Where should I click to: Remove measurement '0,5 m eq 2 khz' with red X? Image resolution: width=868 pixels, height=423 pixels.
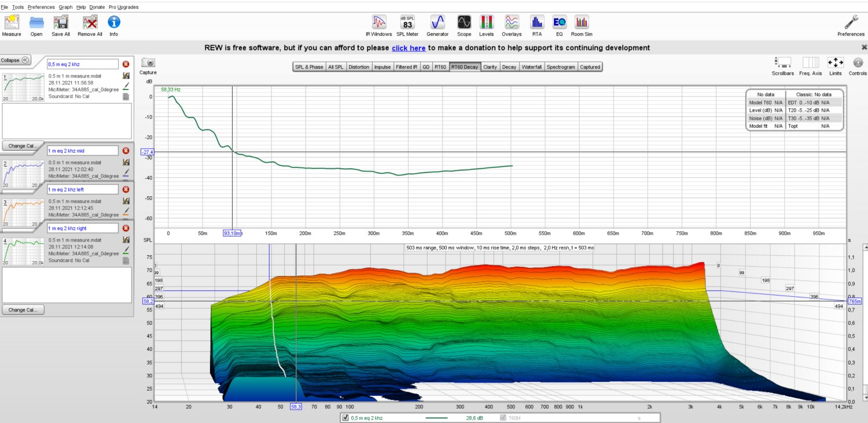126,64
